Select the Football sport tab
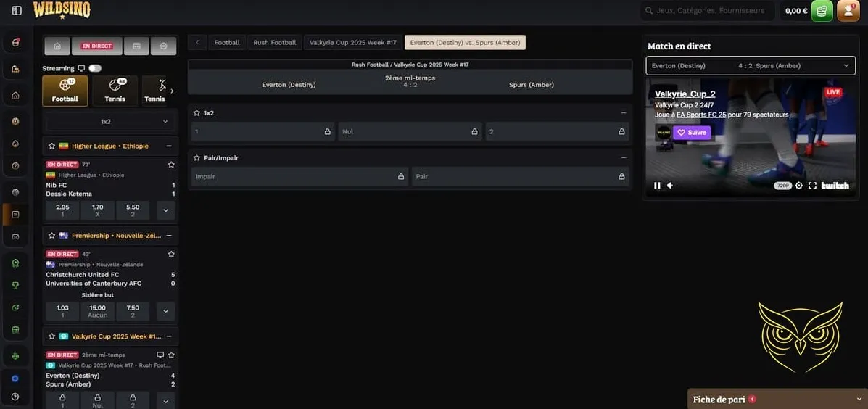Viewport: 868px width, 409px height. click(65, 91)
